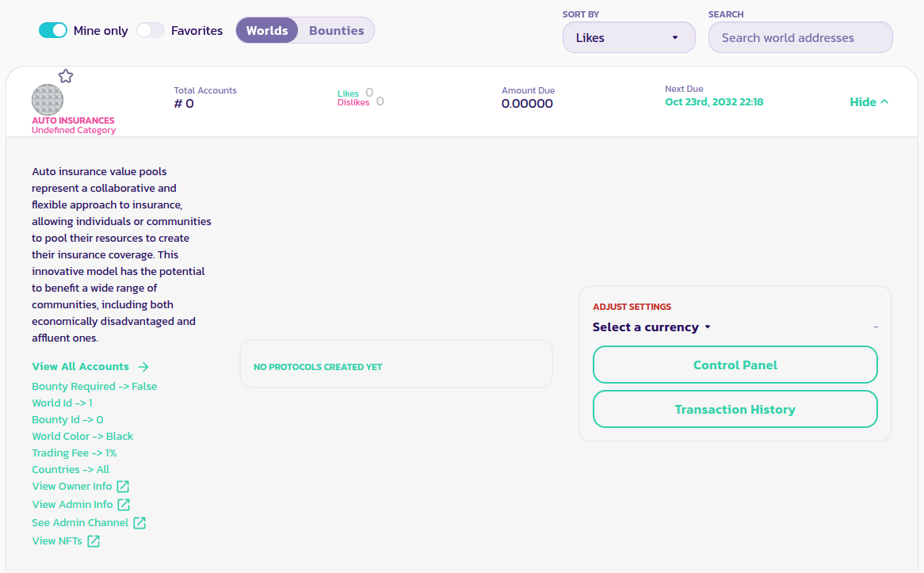Collapse the world details with Hide

[869, 102]
